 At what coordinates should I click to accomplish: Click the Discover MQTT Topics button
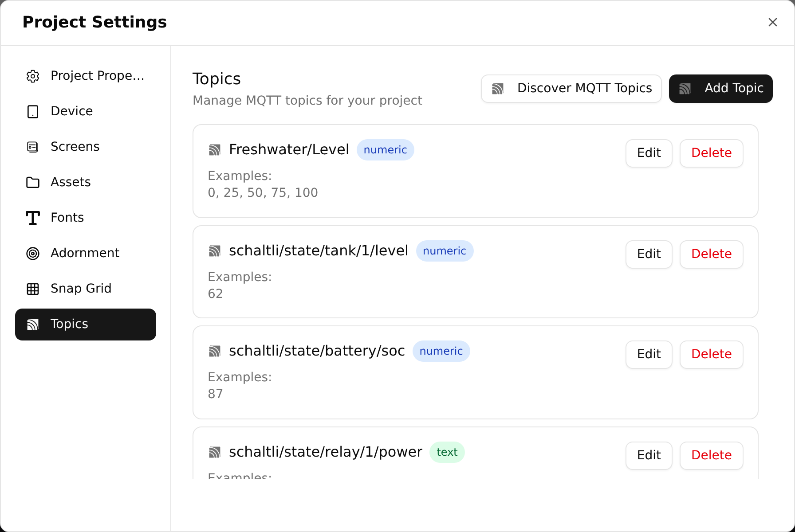coord(571,89)
